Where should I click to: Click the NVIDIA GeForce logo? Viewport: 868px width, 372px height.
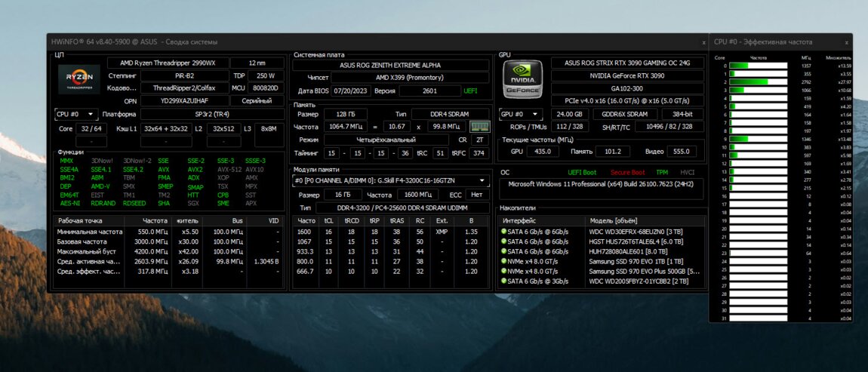pos(522,79)
